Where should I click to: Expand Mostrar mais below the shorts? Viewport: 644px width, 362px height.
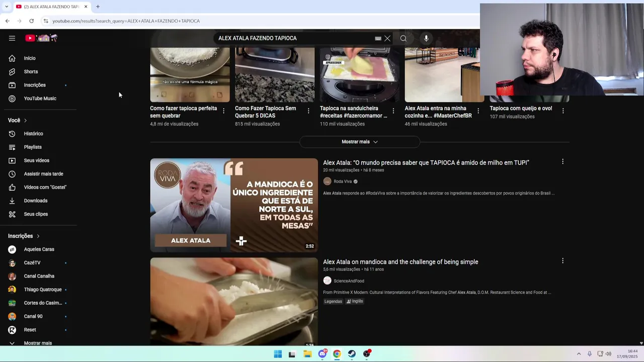[360, 142]
